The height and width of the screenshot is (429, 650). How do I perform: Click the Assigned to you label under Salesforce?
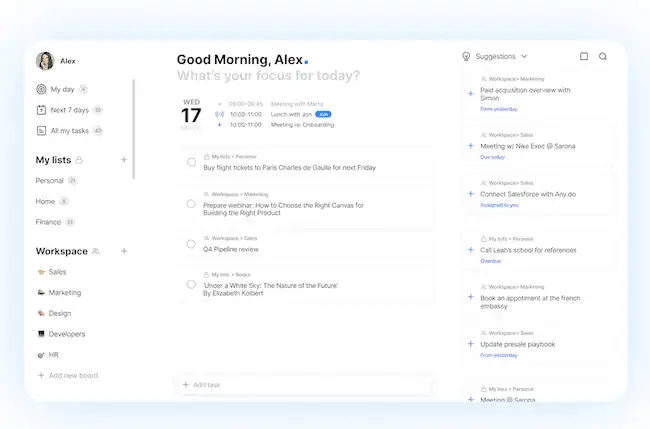pos(500,205)
